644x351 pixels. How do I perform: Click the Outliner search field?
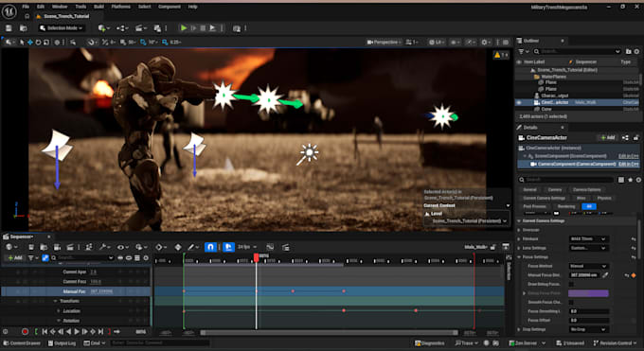pos(577,51)
